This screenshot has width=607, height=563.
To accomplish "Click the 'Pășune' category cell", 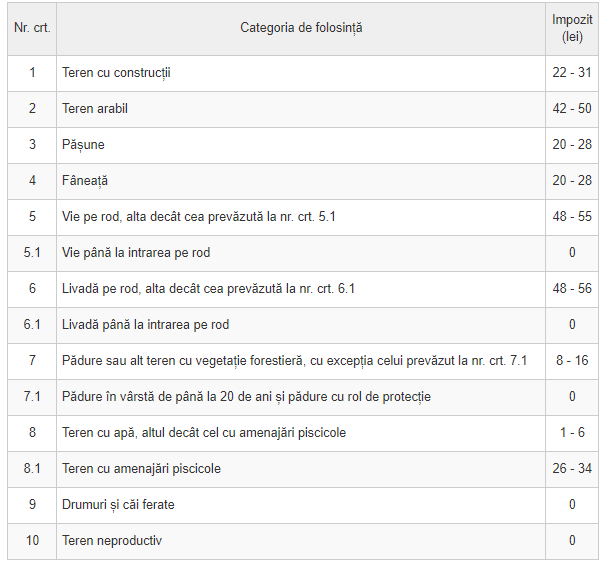I will tap(83, 145).
